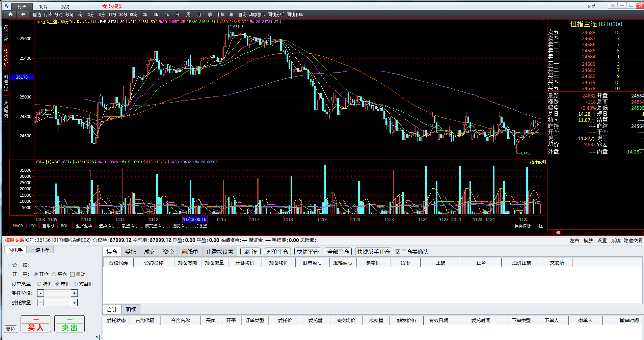Image resolution: width=644 pixels, height=340 pixels.
Task: Switch to 委托 tab
Action: pyautogui.click(x=131, y=252)
